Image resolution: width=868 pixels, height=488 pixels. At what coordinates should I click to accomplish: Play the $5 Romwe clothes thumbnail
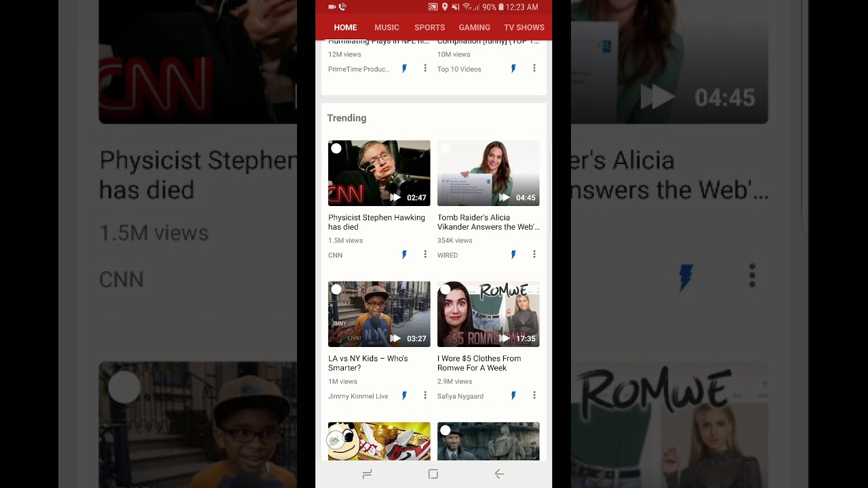488,314
